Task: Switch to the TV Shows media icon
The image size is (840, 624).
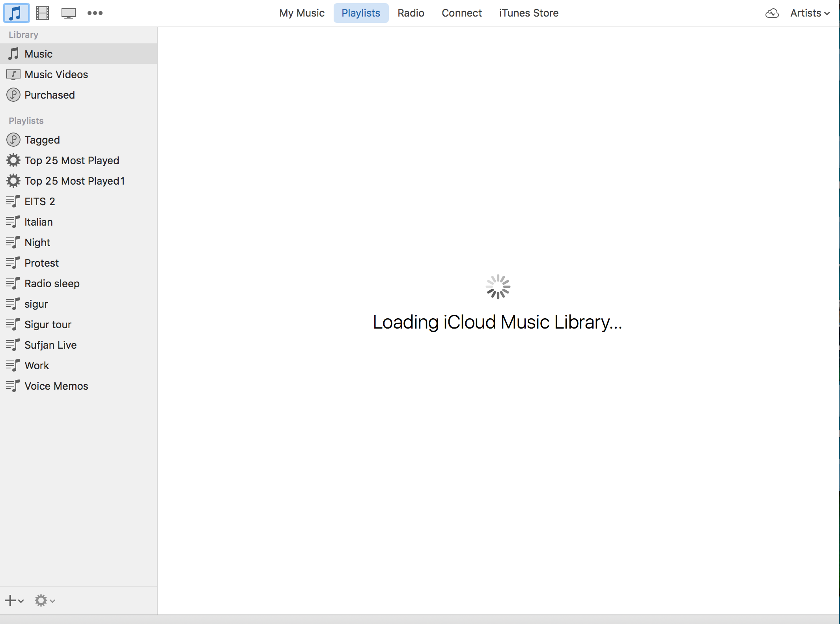Action: point(69,13)
